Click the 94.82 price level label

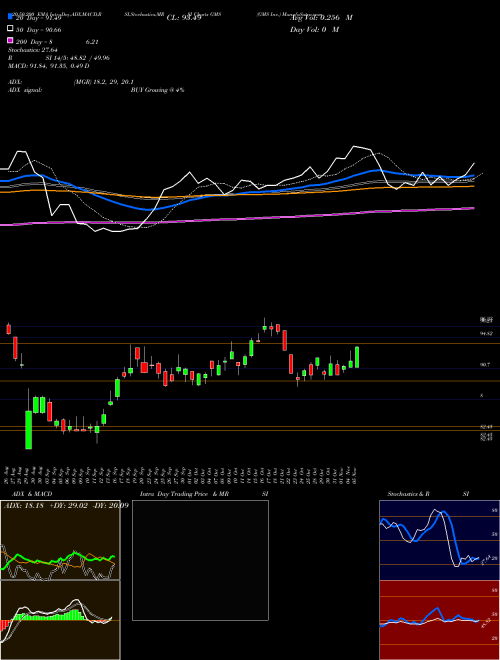point(487,333)
